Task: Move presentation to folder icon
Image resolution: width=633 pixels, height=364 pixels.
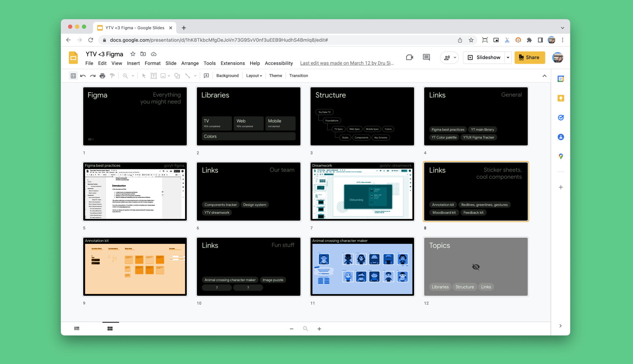Action: click(143, 54)
